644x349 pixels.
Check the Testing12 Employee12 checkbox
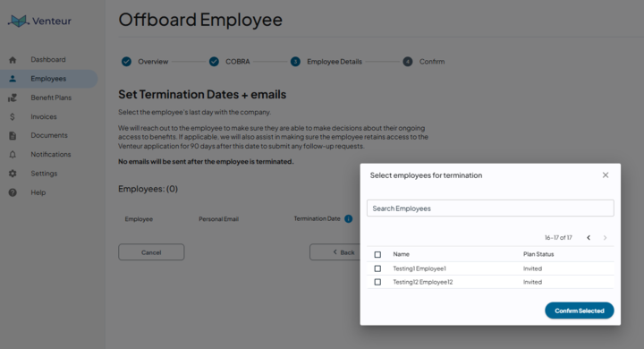pos(377,282)
